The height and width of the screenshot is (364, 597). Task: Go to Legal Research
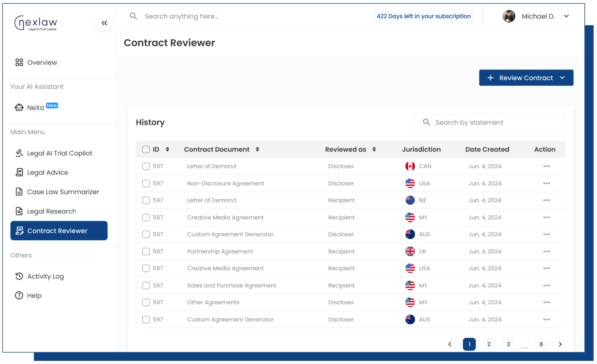46,211
